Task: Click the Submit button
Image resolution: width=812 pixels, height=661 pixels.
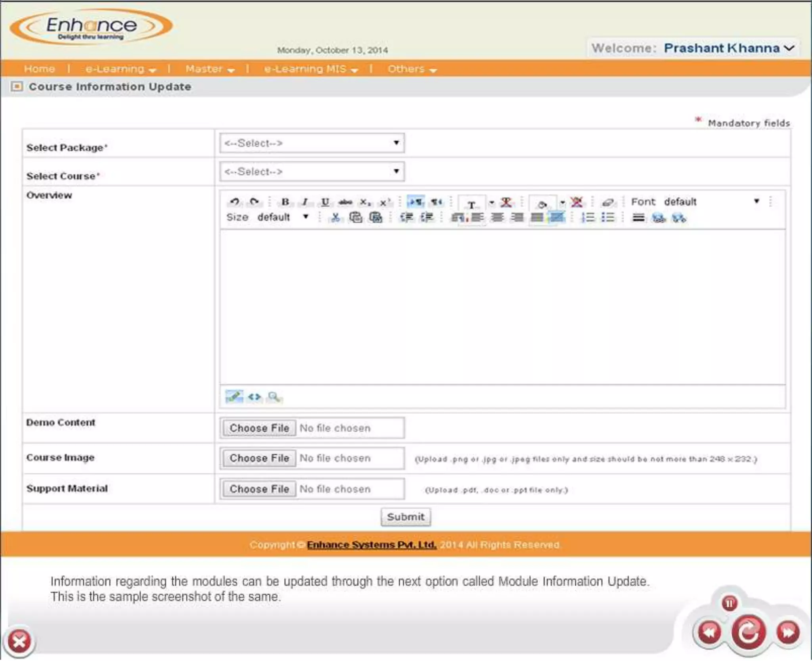Action: pos(405,517)
